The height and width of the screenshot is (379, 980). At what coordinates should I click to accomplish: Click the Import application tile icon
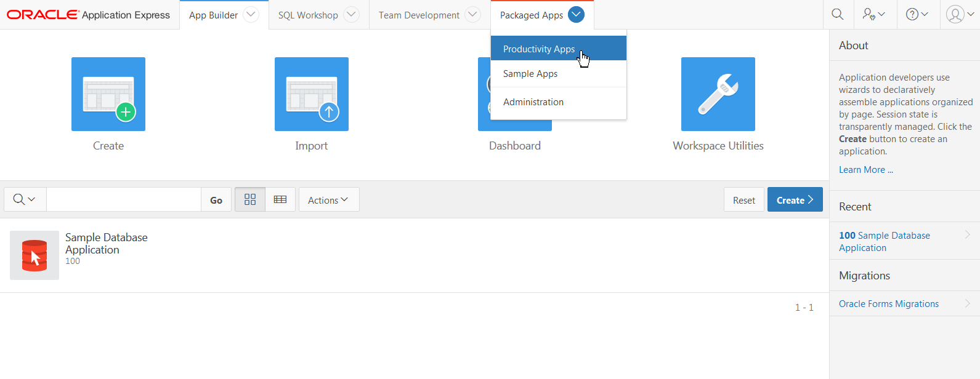[x=312, y=94]
